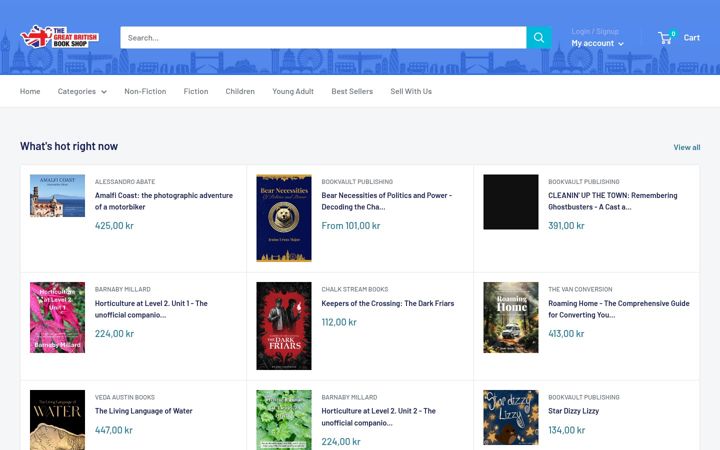
Task: Open the Non-Fiction menu item
Action: tap(145, 91)
